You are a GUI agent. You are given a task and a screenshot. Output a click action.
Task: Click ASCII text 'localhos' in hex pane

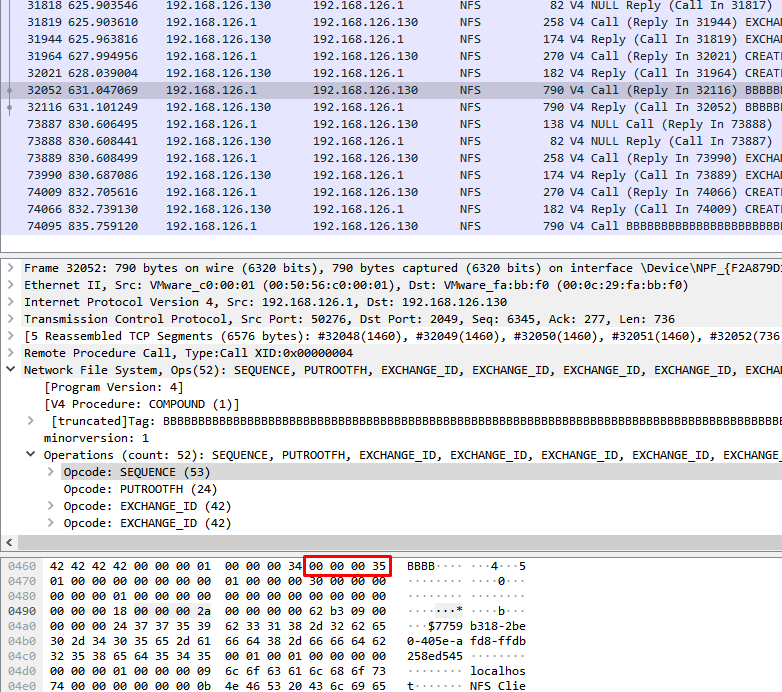pos(498,671)
